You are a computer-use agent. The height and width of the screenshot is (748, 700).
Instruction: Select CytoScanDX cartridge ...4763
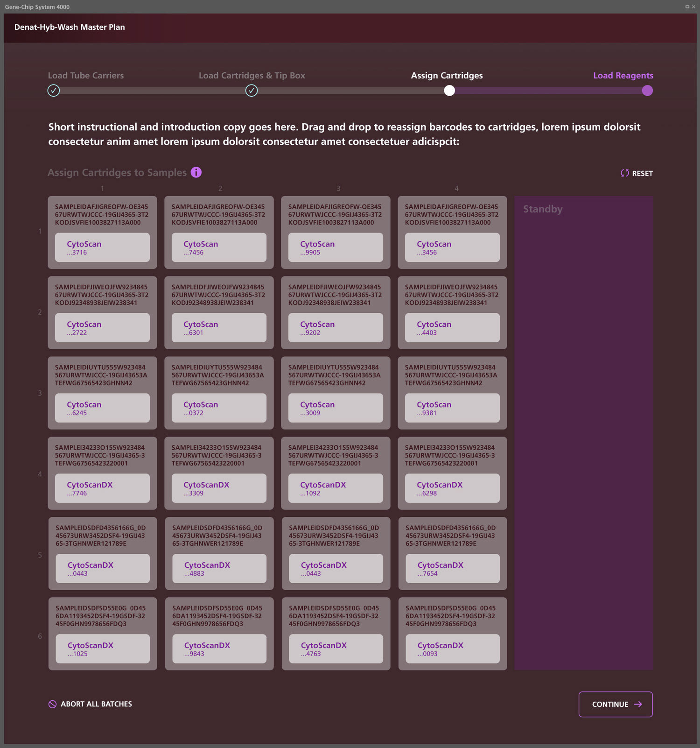pos(336,649)
